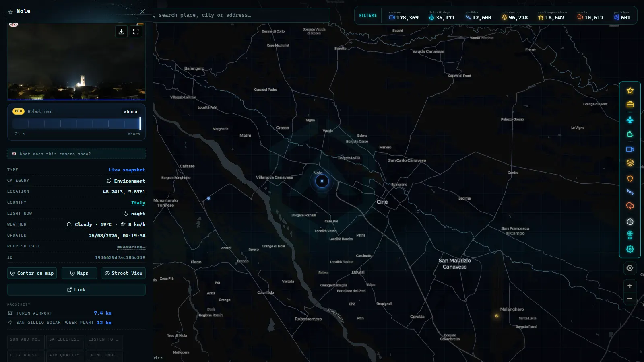Toggle the flights & ships filter

coord(442,16)
